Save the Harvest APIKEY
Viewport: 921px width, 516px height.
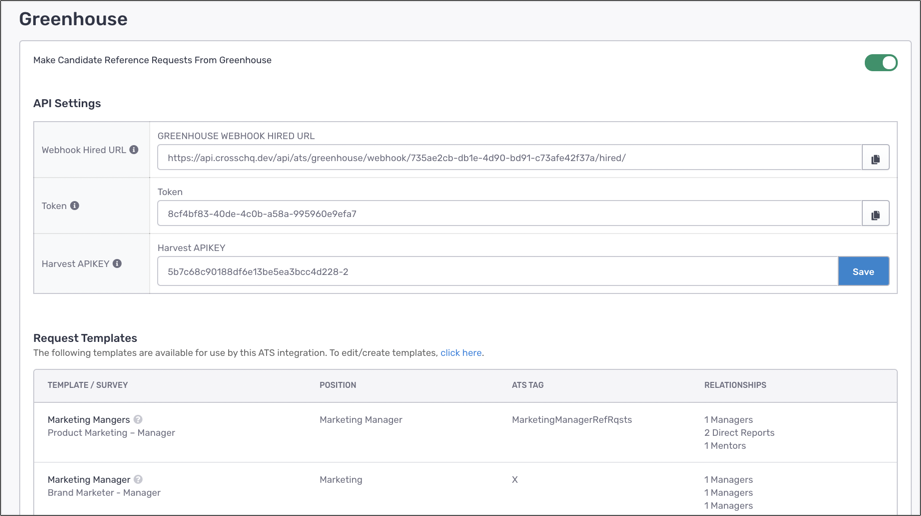(x=863, y=271)
